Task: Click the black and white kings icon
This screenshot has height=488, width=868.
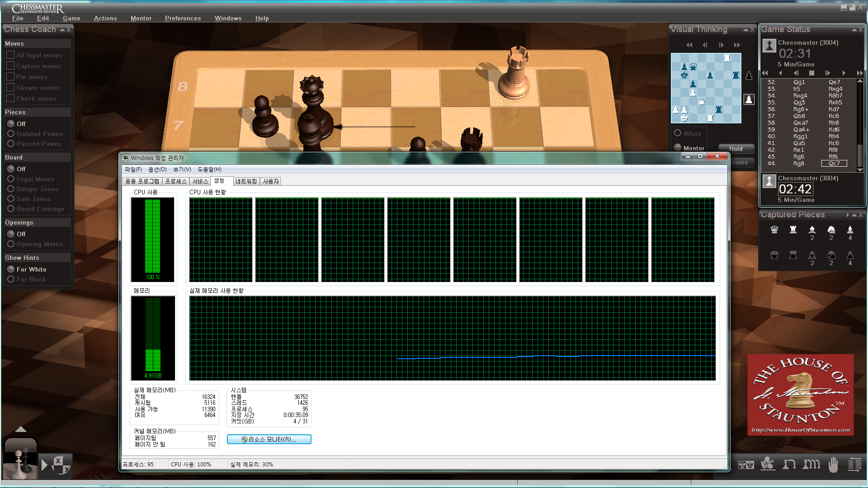Action: point(746,465)
